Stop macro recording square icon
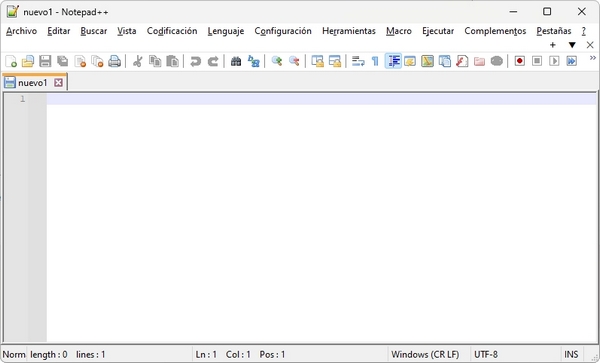Image resolution: width=600 pixels, height=363 pixels. click(x=537, y=61)
